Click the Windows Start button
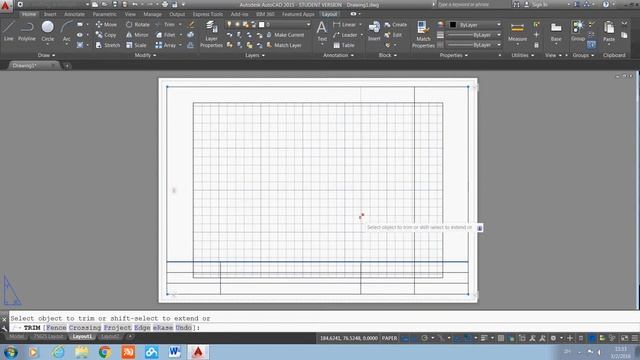Image resolution: width=640 pixels, height=360 pixels. click(11, 352)
